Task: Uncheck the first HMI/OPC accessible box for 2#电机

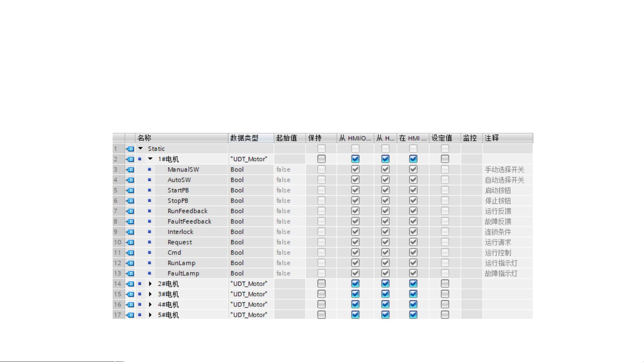Action: (355, 284)
